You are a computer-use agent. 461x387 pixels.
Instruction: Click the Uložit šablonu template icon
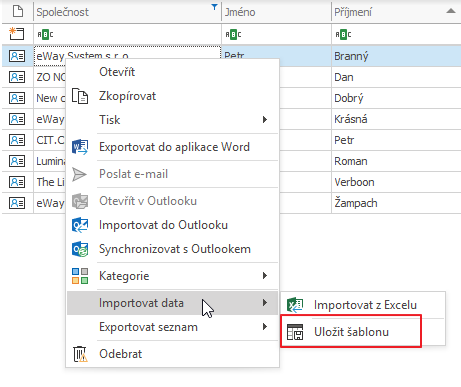point(295,332)
